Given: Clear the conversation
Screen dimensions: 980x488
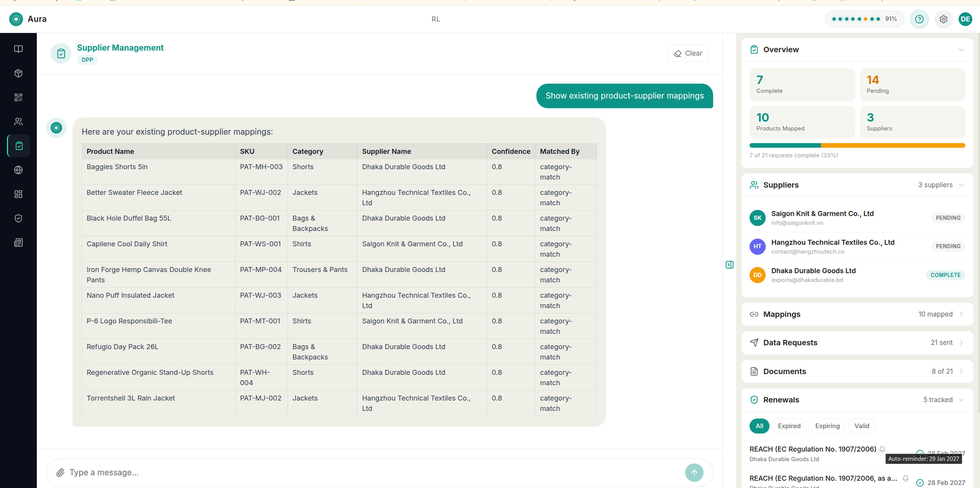Looking at the screenshot, I should point(688,53).
